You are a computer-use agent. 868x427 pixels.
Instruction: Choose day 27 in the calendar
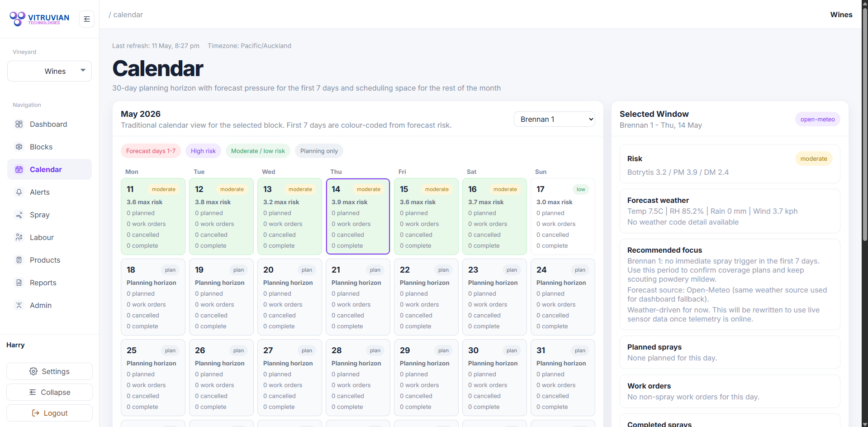click(x=289, y=378)
